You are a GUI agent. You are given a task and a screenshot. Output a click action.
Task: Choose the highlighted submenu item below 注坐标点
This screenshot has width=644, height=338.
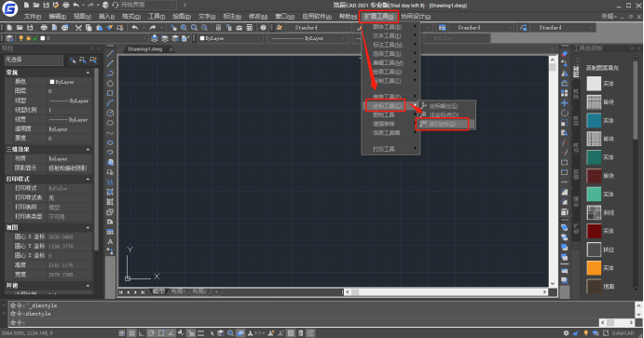pyautogui.click(x=443, y=124)
